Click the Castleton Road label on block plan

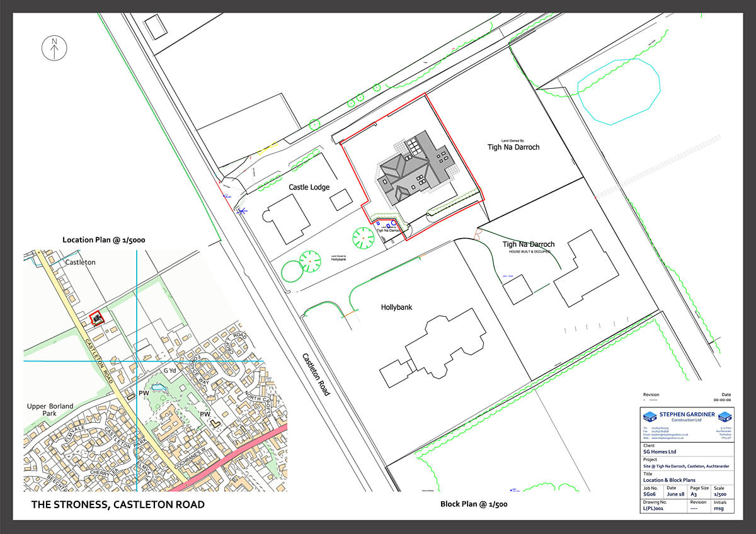(x=316, y=374)
